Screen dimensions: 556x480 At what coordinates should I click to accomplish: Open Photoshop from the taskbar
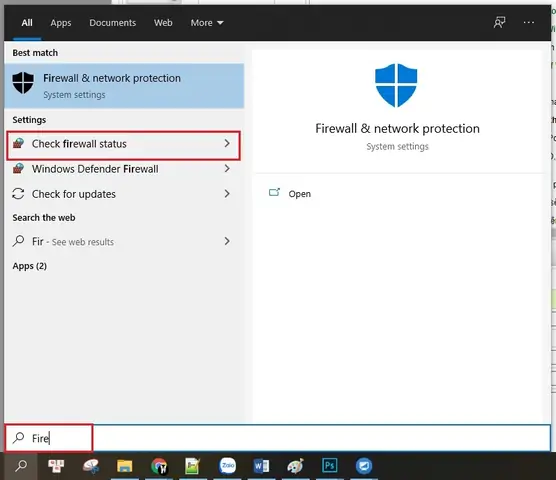330,465
